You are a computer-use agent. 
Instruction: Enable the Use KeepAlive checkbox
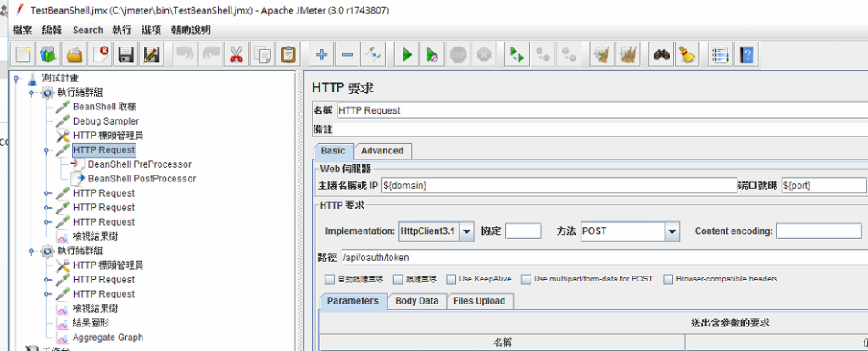tap(451, 279)
